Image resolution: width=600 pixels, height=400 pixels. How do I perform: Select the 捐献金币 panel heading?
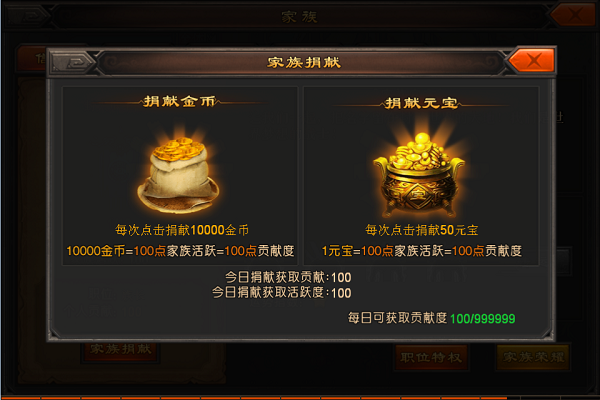pos(179,101)
